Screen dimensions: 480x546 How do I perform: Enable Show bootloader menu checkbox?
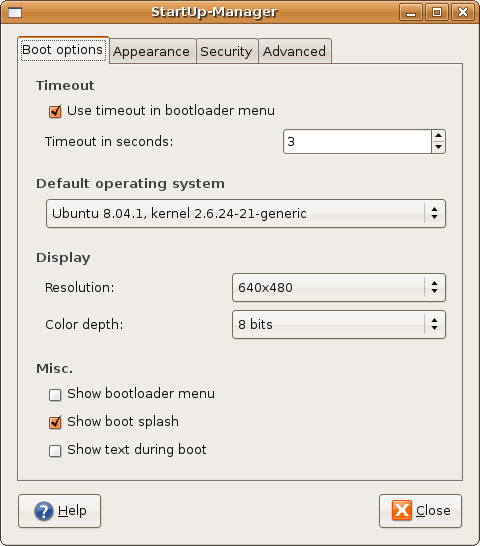point(55,395)
